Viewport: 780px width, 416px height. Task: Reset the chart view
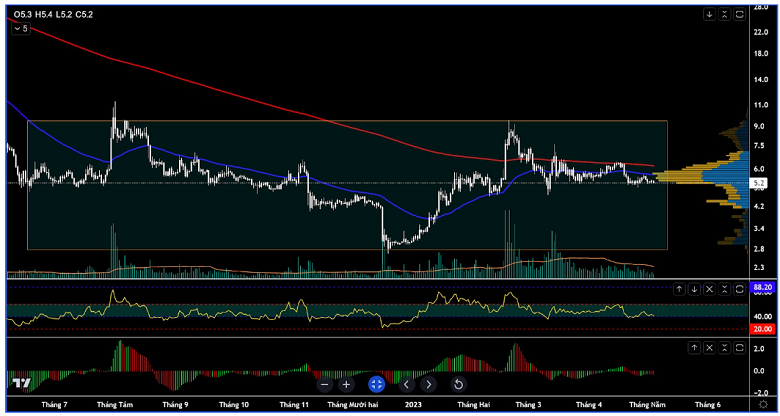click(458, 384)
